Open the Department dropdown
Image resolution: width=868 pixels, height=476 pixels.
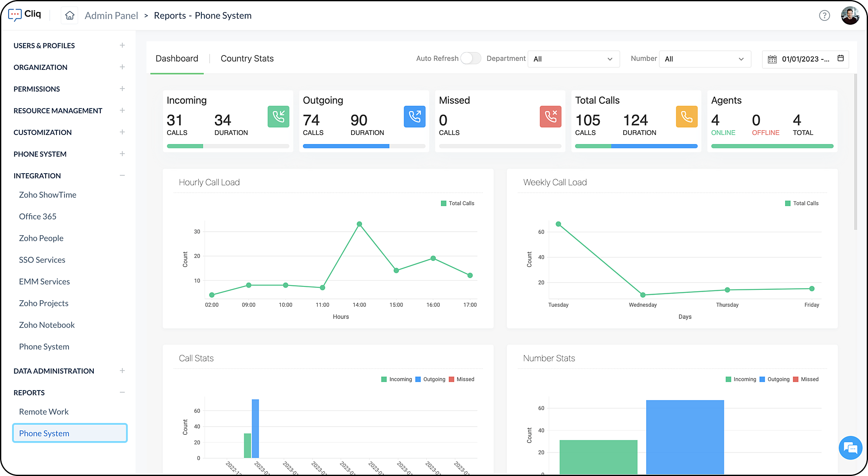(573, 59)
